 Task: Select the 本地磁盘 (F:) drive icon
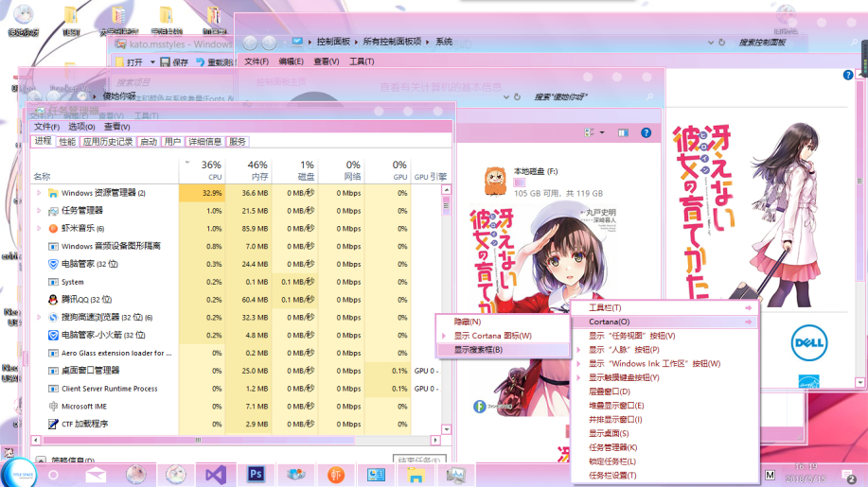tap(495, 182)
